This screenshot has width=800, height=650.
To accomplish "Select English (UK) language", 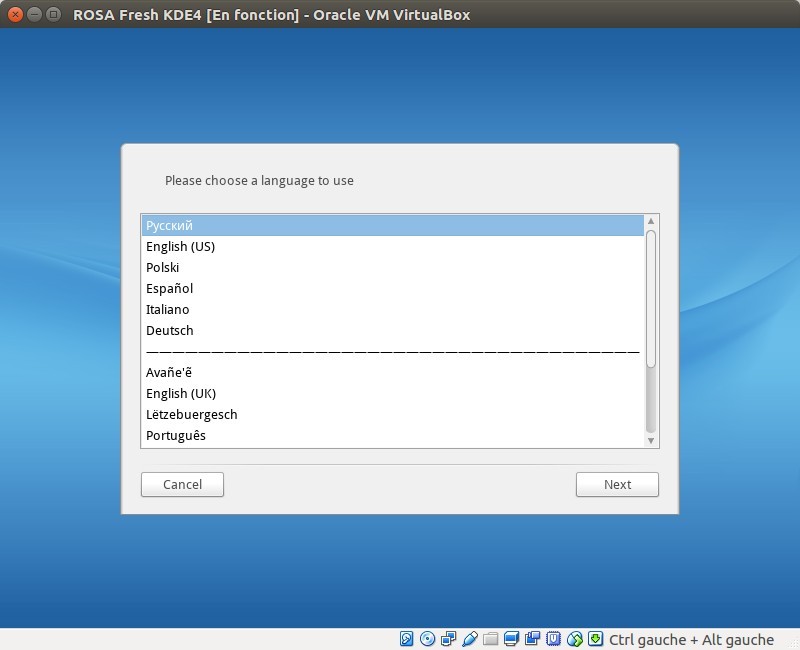I will tap(392, 393).
